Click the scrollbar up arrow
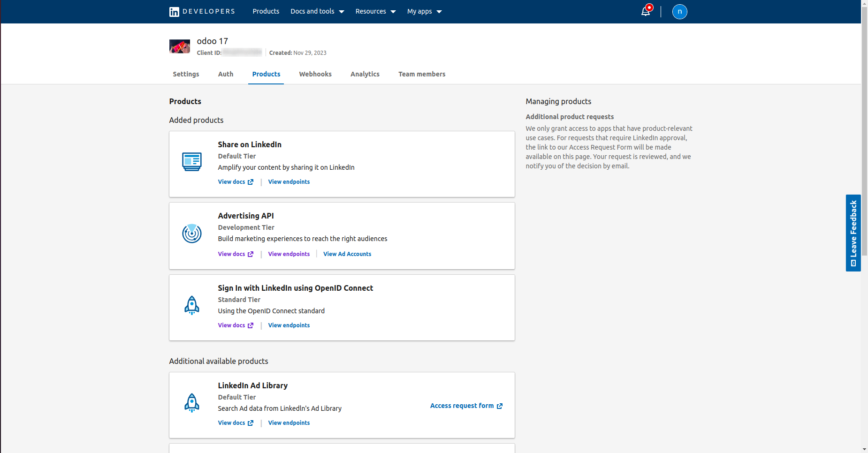This screenshot has width=868, height=453. coord(865,3)
